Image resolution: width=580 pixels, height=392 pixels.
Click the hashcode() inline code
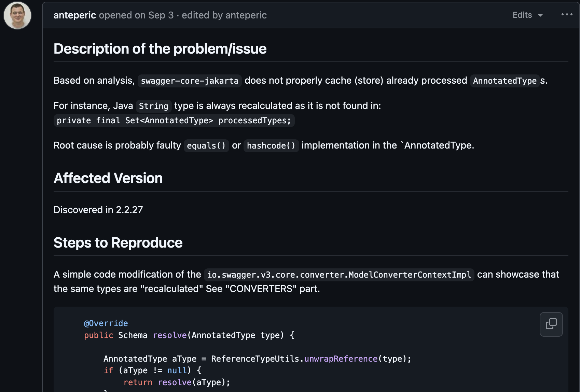(x=271, y=146)
